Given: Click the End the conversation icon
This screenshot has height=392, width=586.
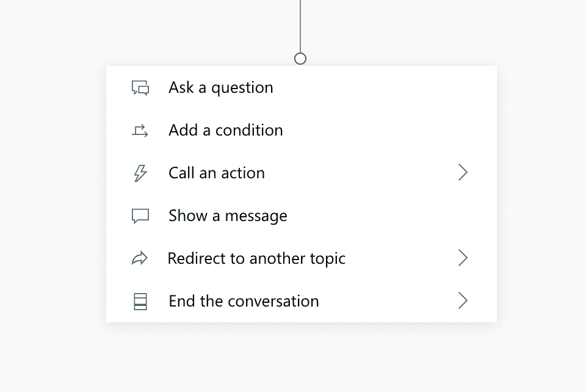Looking at the screenshot, I should pos(140,302).
